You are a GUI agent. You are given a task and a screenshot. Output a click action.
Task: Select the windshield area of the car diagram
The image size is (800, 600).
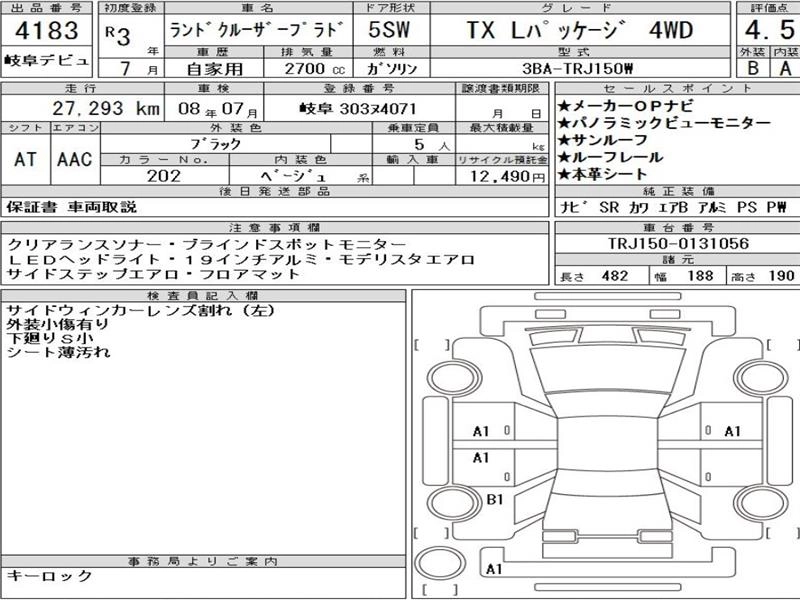coord(607,371)
